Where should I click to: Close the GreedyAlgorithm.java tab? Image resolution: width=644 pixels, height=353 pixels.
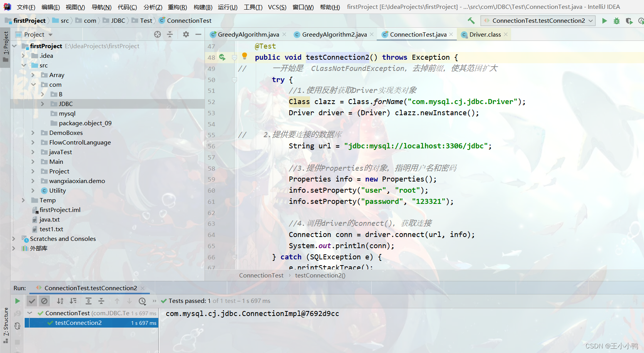tap(284, 34)
